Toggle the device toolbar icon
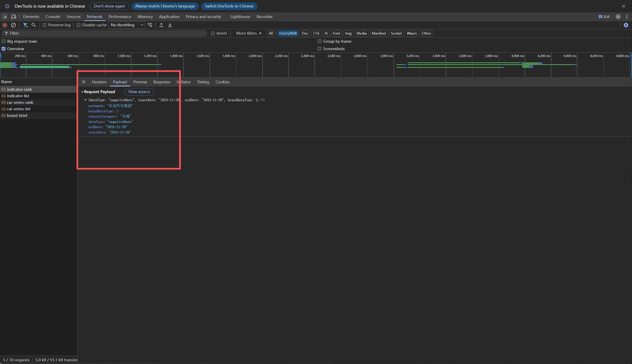The height and width of the screenshot is (364, 632). tap(14, 17)
